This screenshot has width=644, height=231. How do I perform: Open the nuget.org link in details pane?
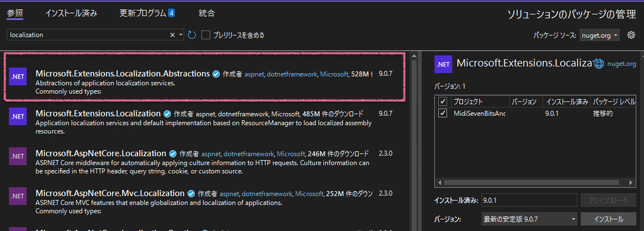(621, 64)
